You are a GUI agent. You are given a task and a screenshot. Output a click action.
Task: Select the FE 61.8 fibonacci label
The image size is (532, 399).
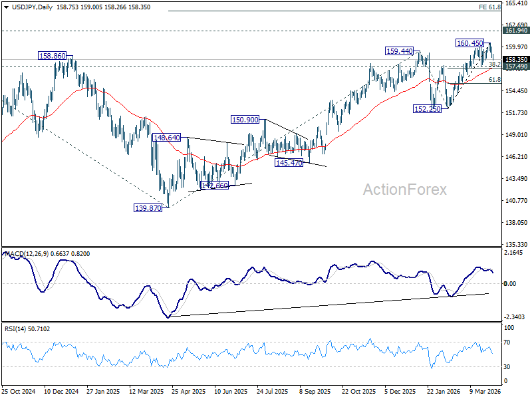489,7
